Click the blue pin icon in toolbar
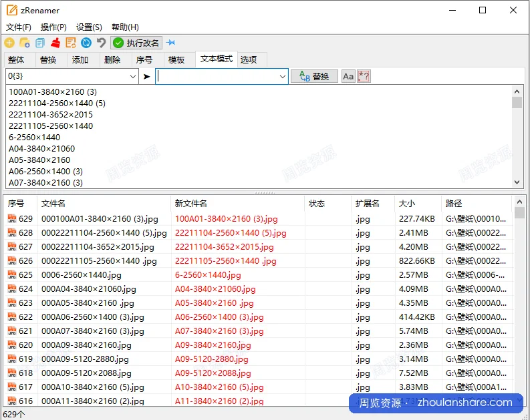 170,43
